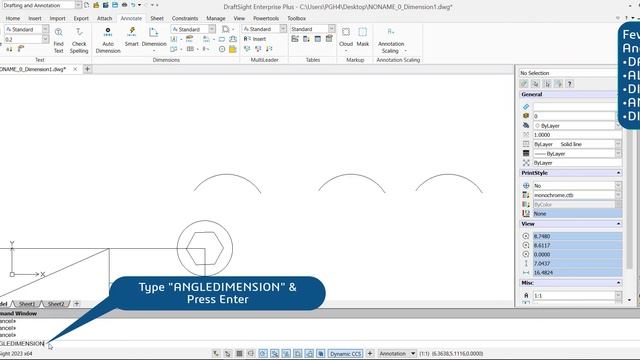
Task: Switch to the Sheet ribbon tab
Action: tap(157, 18)
